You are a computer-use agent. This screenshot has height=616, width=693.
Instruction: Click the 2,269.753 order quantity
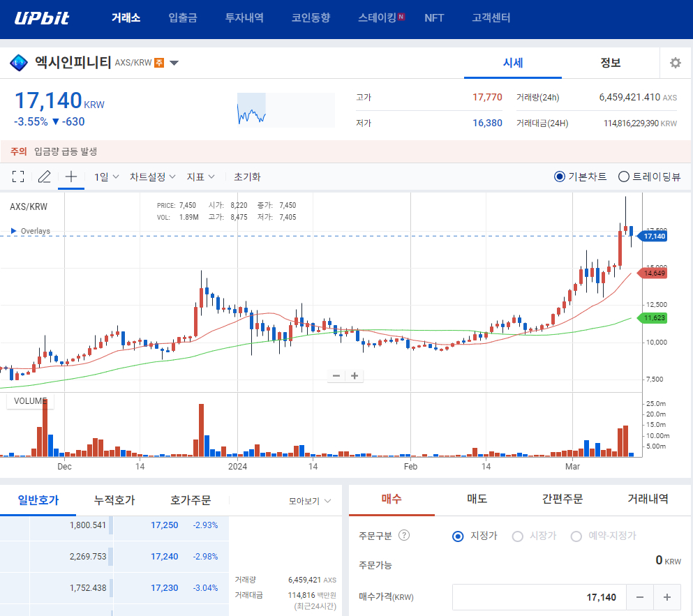[x=88, y=556]
